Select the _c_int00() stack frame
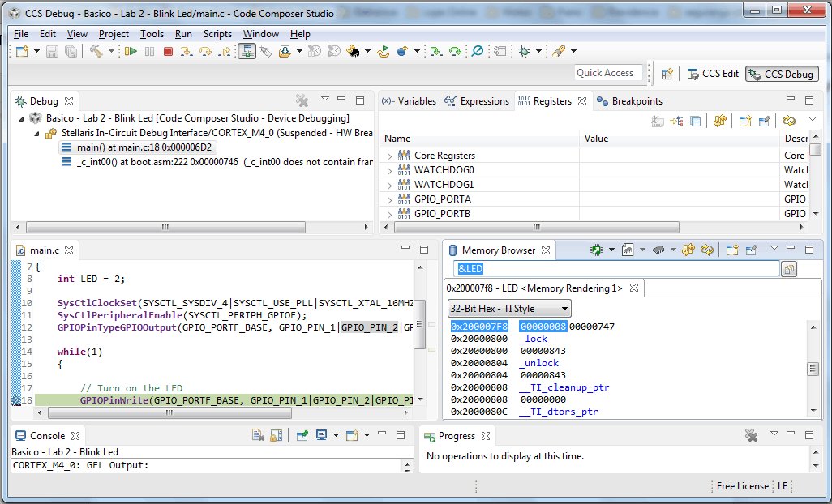The height and width of the screenshot is (504, 832). tap(217, 162)
